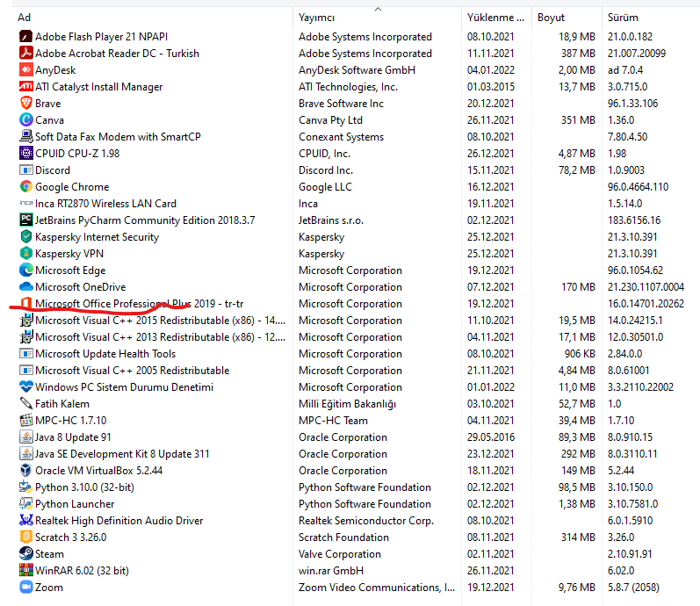Select the Zoom camera icon

point(25,587)
